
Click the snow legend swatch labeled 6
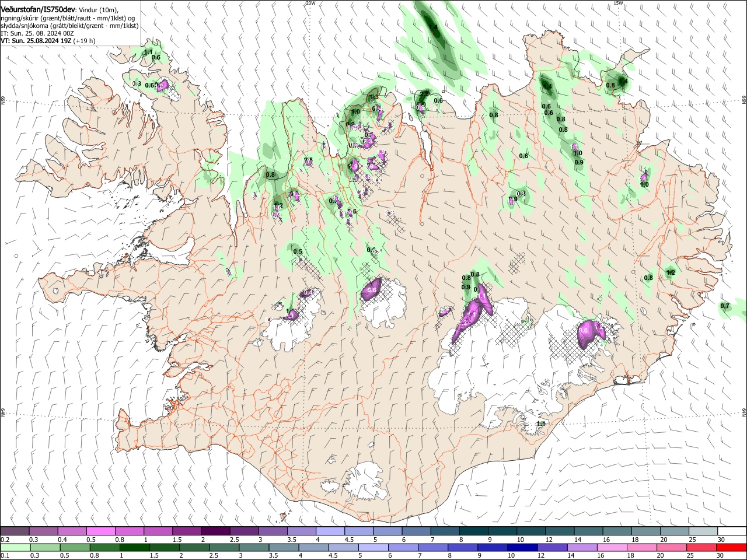pyautogui.click(x=416, y=531)
